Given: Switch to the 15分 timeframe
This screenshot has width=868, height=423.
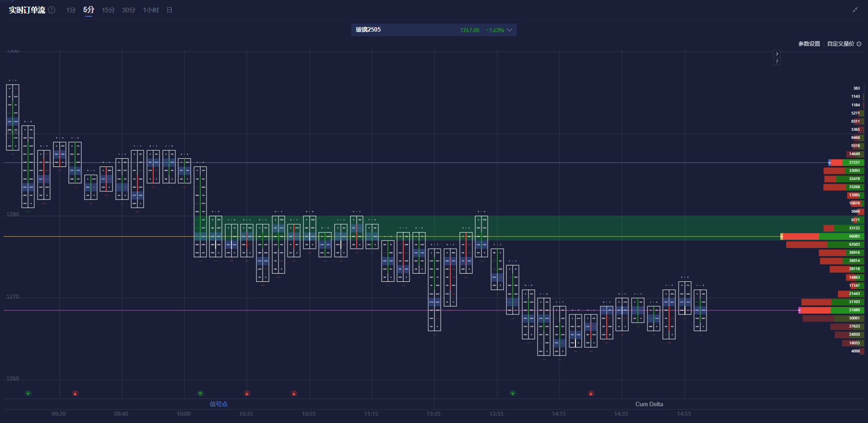Looking at the screenshot, I should [x=108, y=10].
